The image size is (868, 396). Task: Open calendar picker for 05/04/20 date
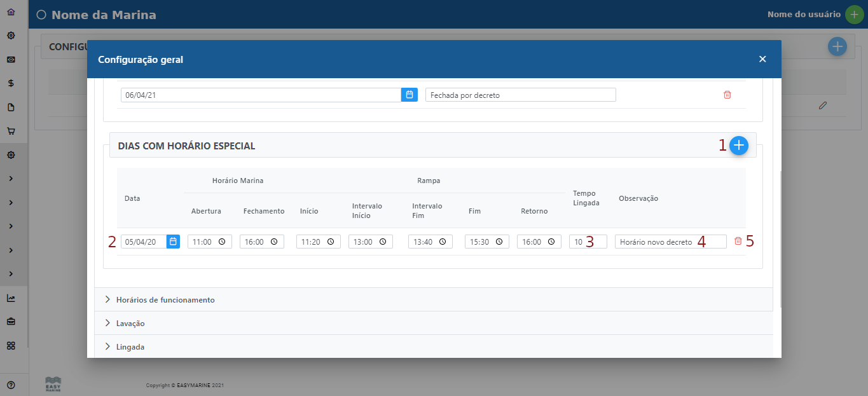pos(173,242)
